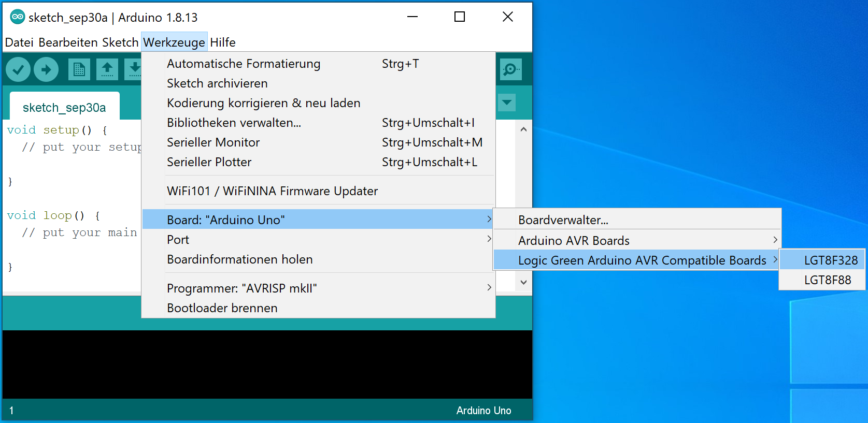The height and width of the screenshot is (423, 868).
Task: Select Kodierung korrigieren & neu laden
Action: 318,103
